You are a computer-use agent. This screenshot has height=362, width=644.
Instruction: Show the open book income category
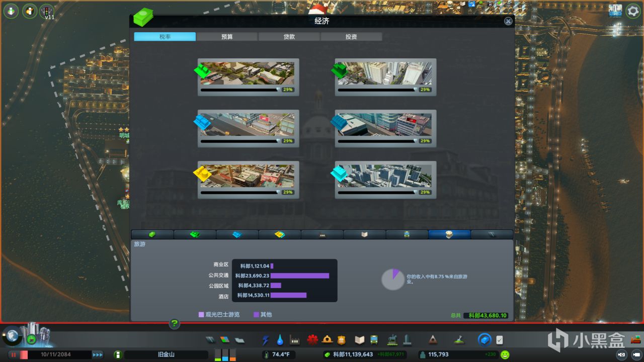pyautogui.click(x=365, y=234)
